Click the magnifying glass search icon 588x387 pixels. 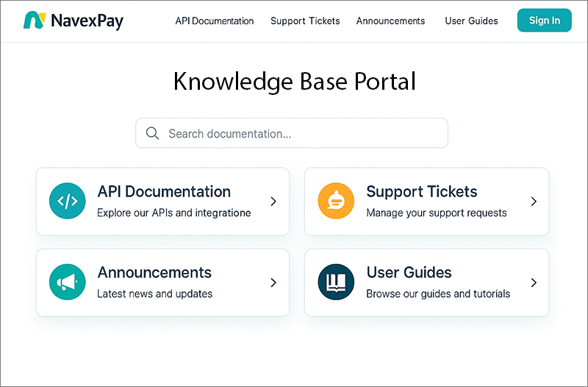point(153,133)
